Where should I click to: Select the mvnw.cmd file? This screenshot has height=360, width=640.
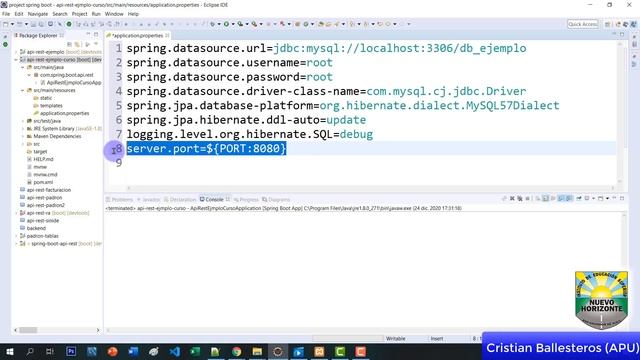[42, 175]
